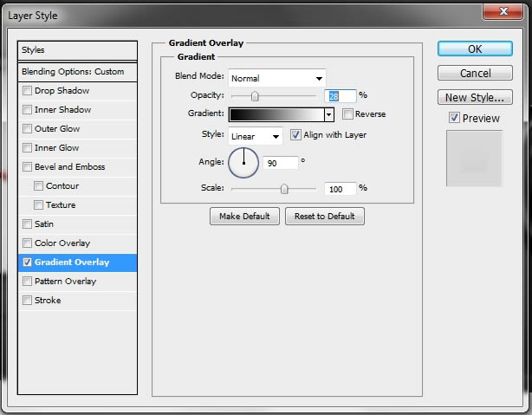Check the Texture option box
The height and width of the screenshot is (415, 532).
pyautogui.click(x=38, y=205)
